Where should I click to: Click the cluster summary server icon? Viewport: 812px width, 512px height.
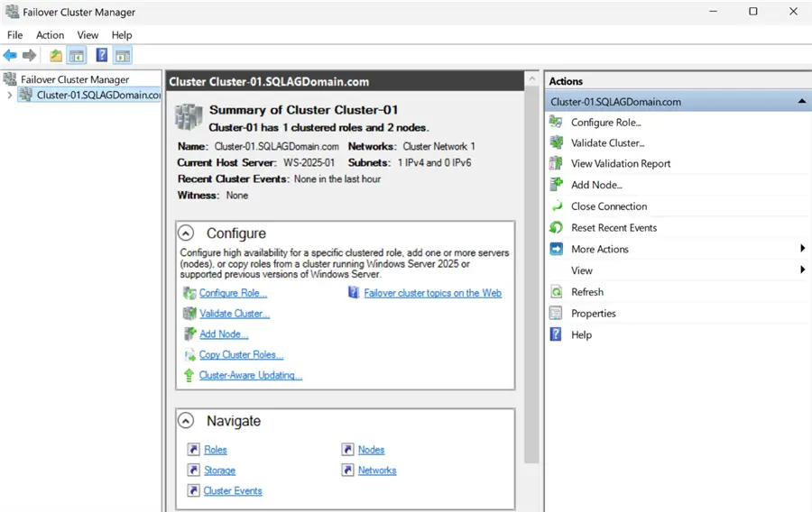pos(189,117)
